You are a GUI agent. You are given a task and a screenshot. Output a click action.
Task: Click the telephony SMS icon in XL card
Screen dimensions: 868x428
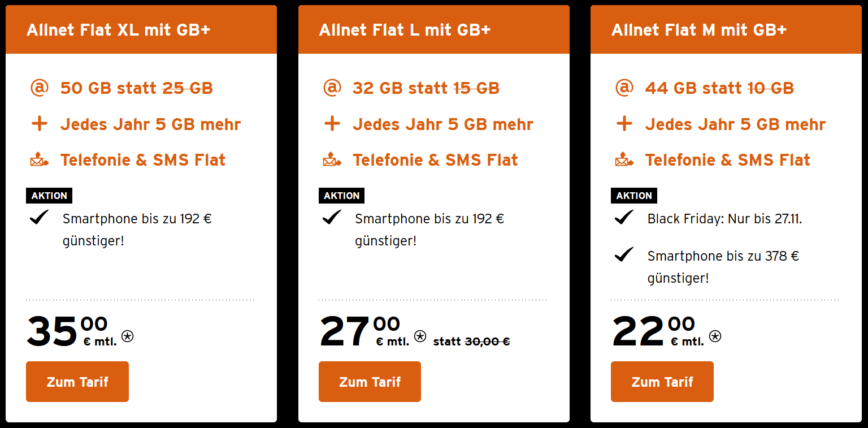pyautogui.click(x=39, y=161)
